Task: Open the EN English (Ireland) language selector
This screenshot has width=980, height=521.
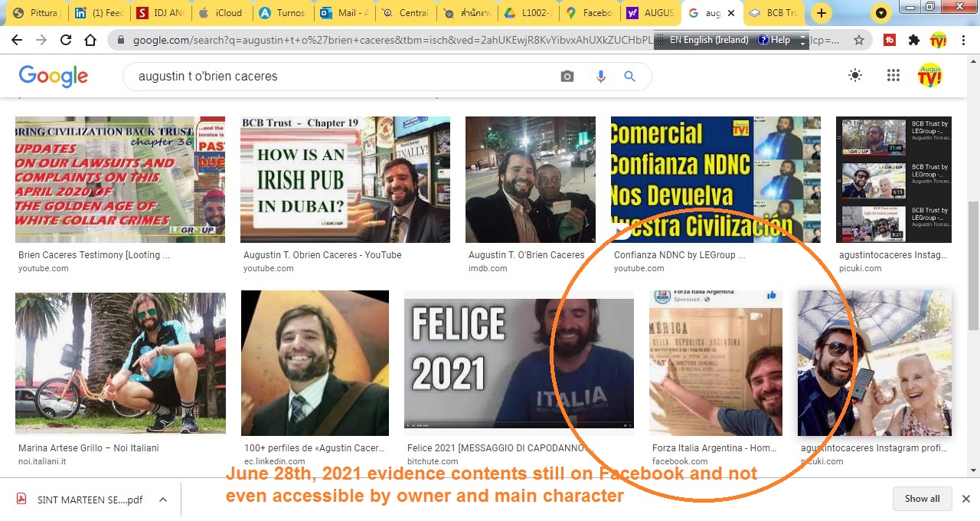Action: (708, 40)
